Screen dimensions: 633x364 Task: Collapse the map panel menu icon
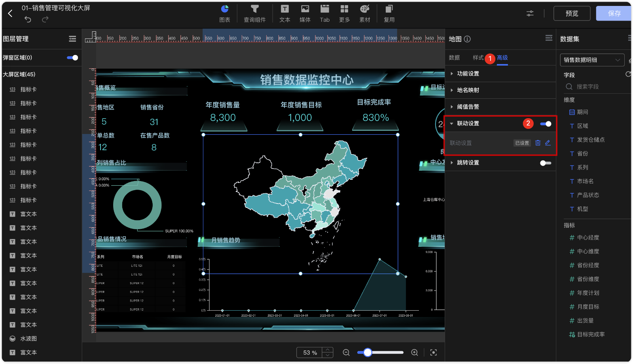point(549,38)
